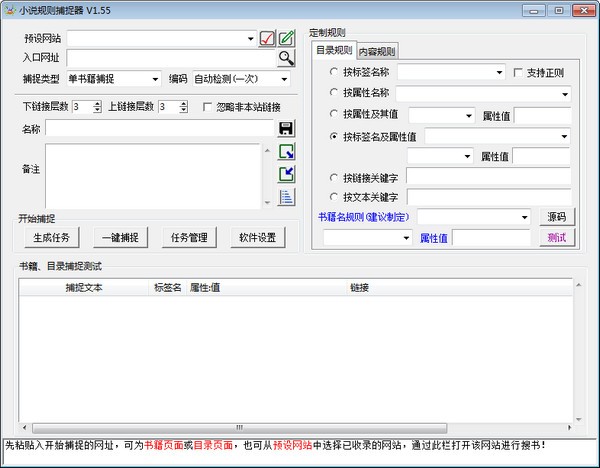Screen dimensions: 600x468
Task: Click the green icon with down-left arrow
Action: (286, 174)
